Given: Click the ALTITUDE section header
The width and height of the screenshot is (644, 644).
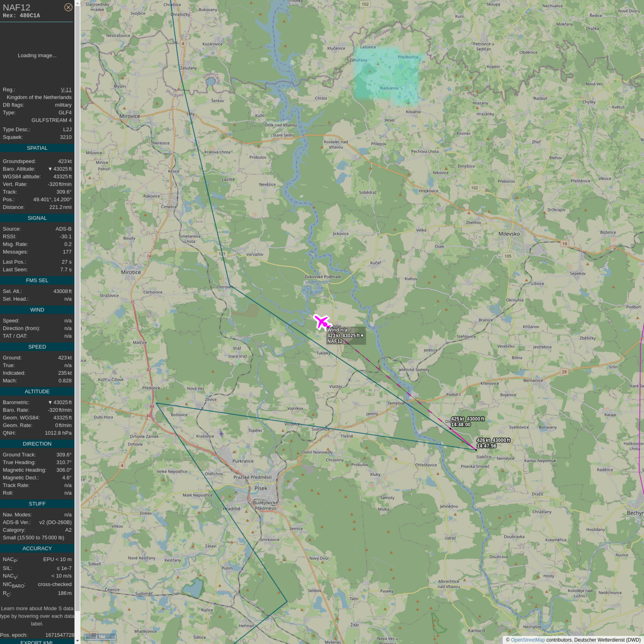Looking at the screenshot, I should pyautogui.click(x=37, y=391).
